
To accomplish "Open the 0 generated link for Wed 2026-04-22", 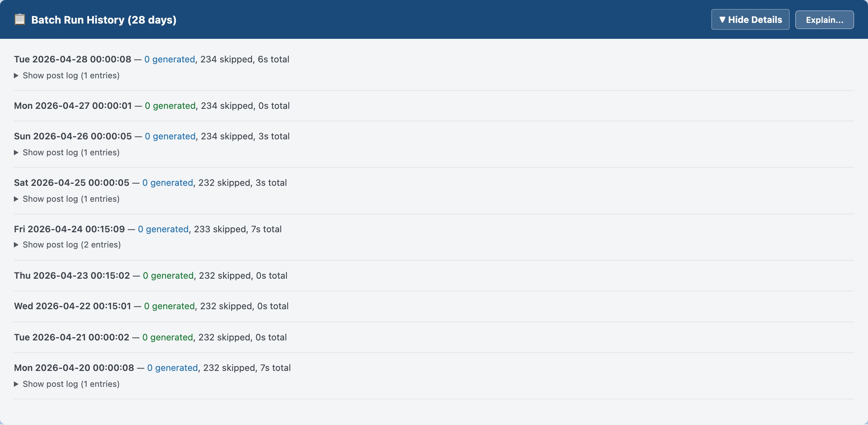I will click(170, 306).
